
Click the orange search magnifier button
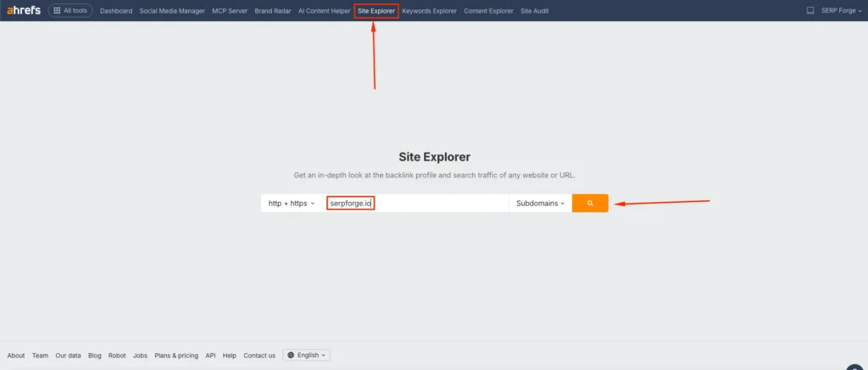pos(590,204)
